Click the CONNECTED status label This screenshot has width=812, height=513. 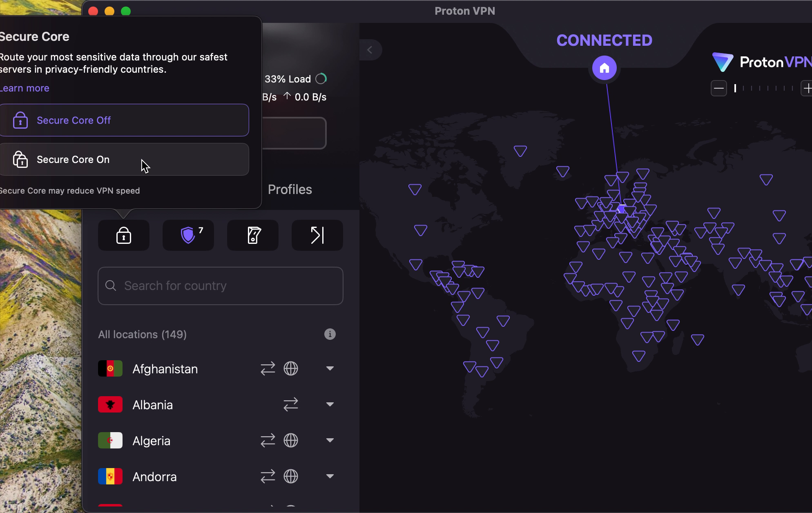pyautogui.click(x=605, y=40)
